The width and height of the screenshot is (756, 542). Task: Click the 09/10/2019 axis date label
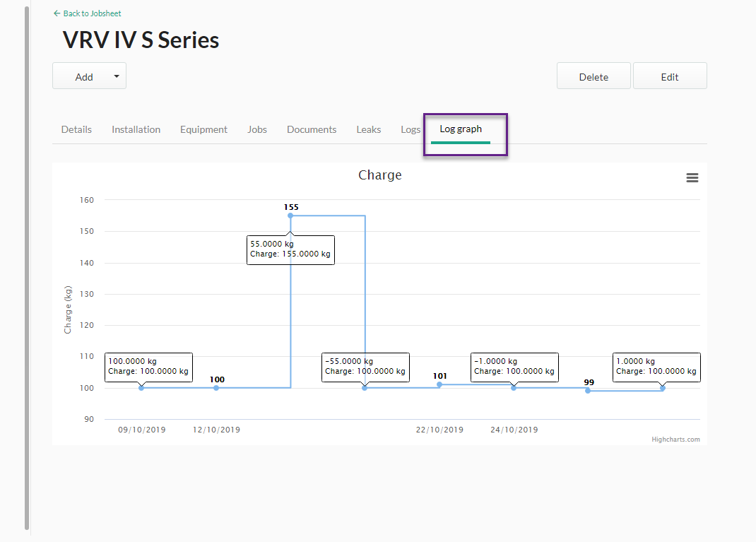pos(142,430)
